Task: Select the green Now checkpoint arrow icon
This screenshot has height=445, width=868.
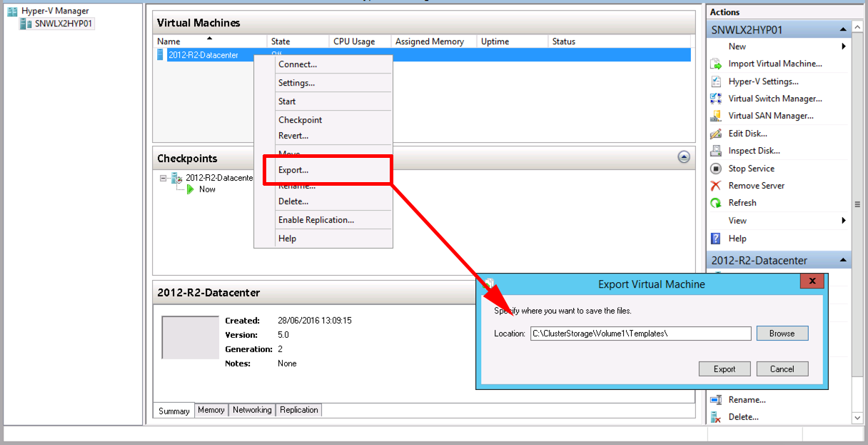Action: [191, 189]
